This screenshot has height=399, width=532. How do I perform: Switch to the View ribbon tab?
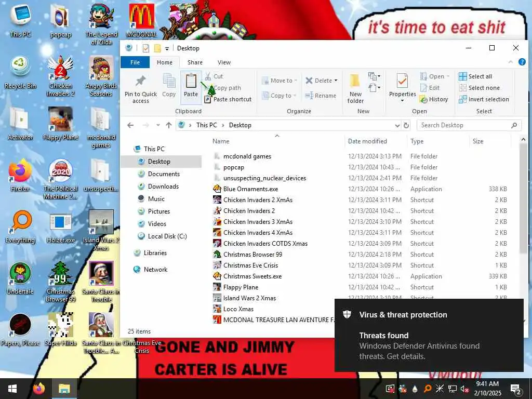[224, 62]
